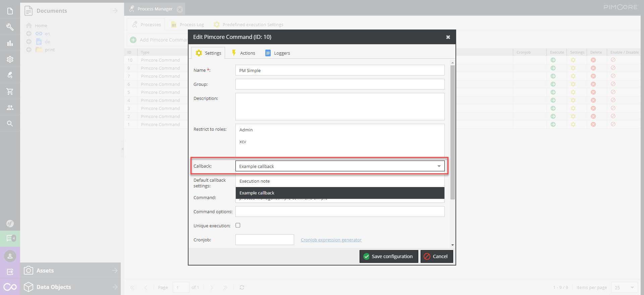Close the Process Manager tab

[x=180, y=9]
